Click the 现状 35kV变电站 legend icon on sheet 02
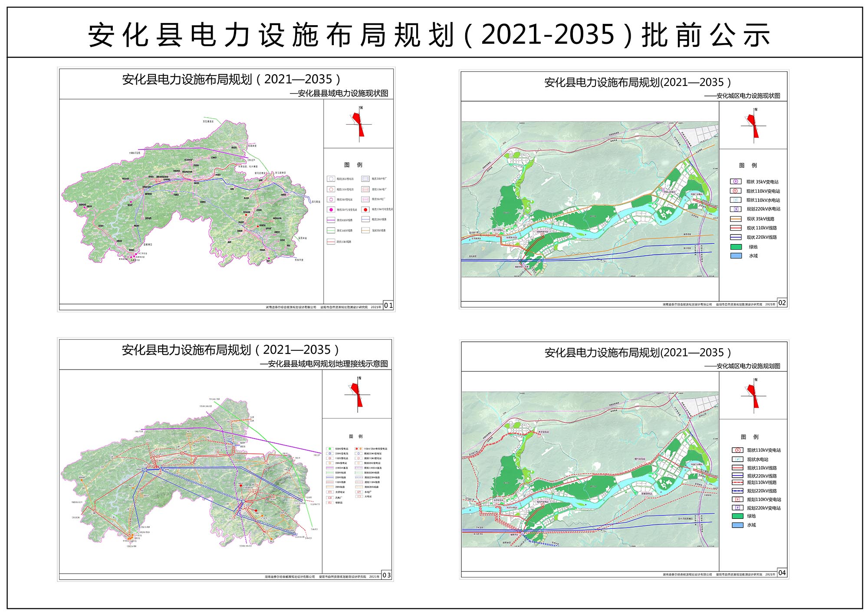Viewport: 868px width, 614px height. coord(735,182)
